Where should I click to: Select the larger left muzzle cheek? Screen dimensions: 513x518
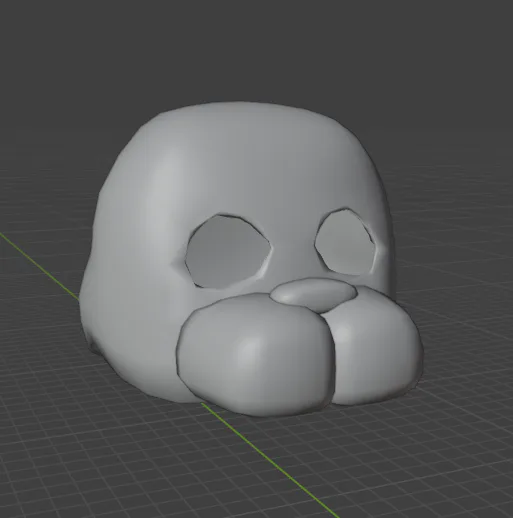pyautogui.click(x=255, y=355)
